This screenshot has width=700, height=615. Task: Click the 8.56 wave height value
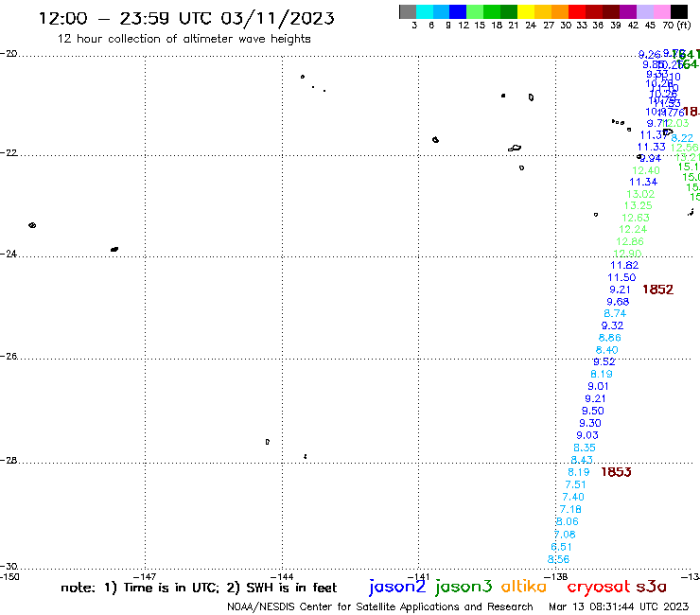[558, 559]
